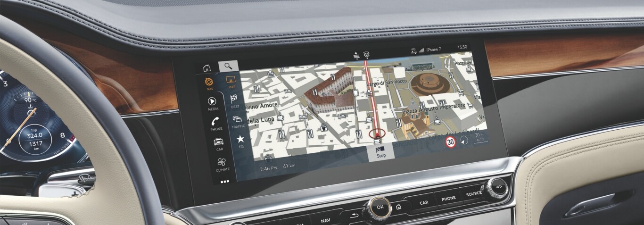Tap the 13:50 clock
644x225 pixels.
coord(462,47)
